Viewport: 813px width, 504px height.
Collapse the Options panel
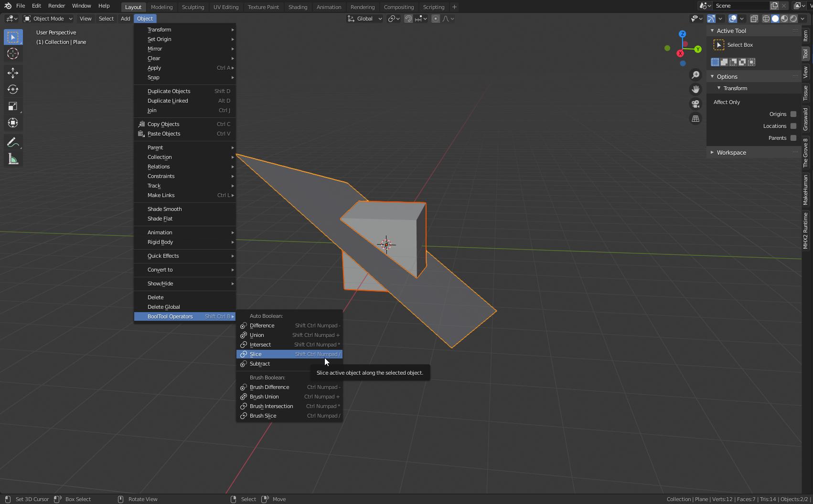click(712, 76)
